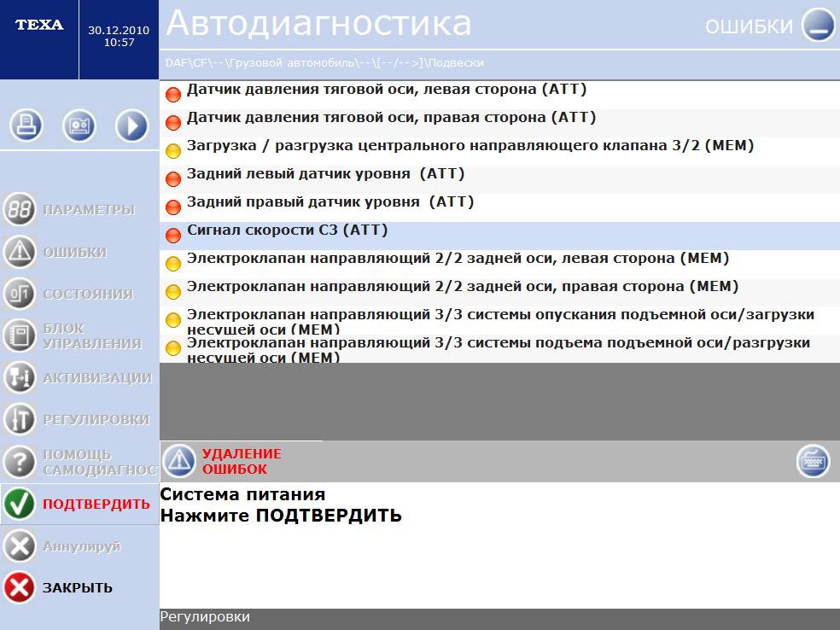Click red status dot of Задний левый датчик уровня
840x630 pixels.
tap(173, 179)
